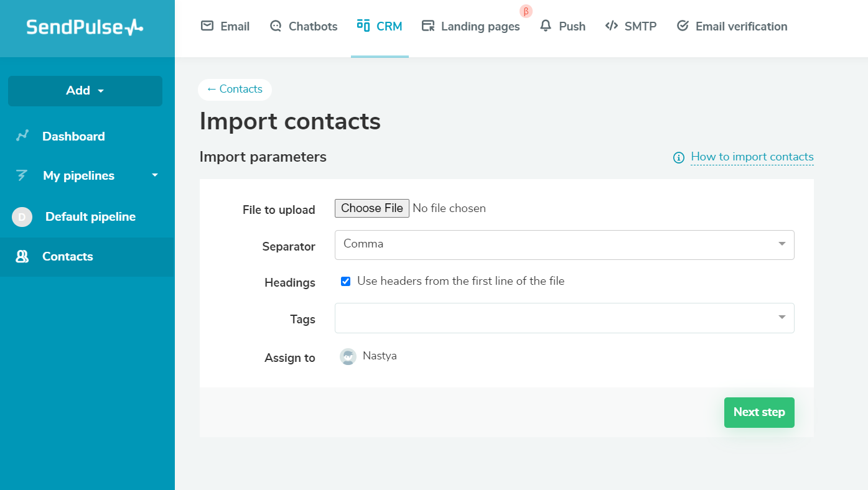
Task: Click Nastya's avatar in Assign to
Action: 348,356
